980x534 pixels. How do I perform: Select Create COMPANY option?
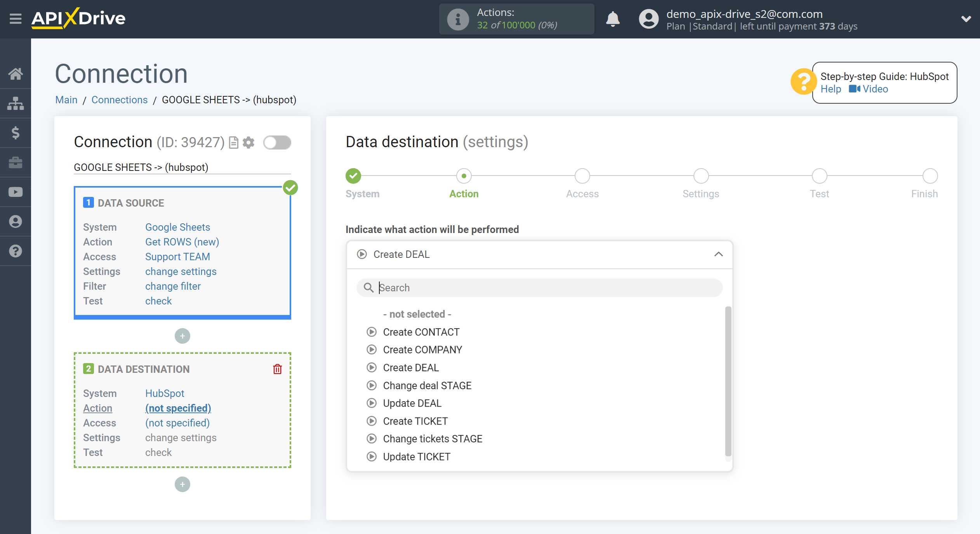(x=422, y=350)
